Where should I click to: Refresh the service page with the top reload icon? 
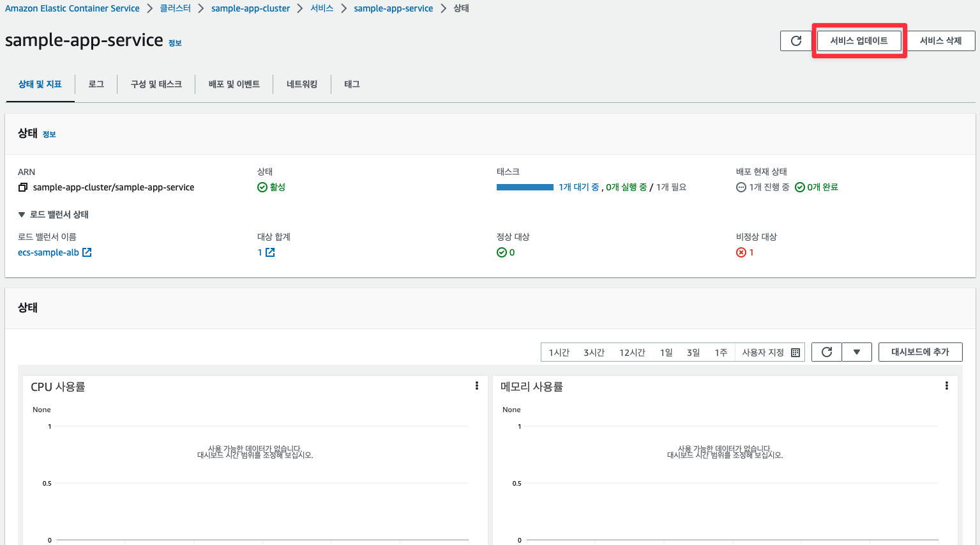coord(795,41)
